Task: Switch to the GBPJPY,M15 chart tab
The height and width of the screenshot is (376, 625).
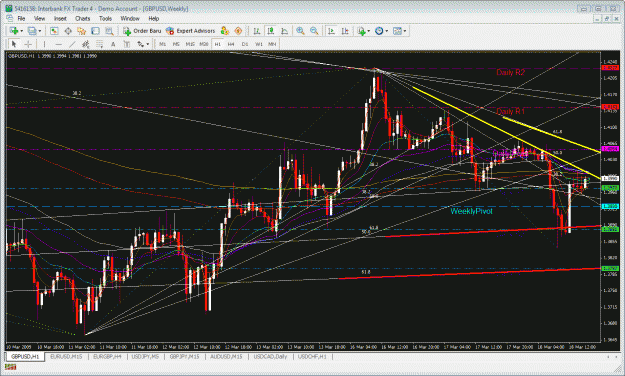Action: [185, 356]
